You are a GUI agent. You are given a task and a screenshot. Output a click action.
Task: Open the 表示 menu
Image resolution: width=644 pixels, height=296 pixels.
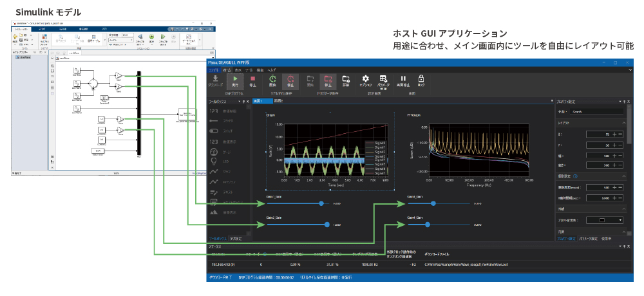pos(238,70)
